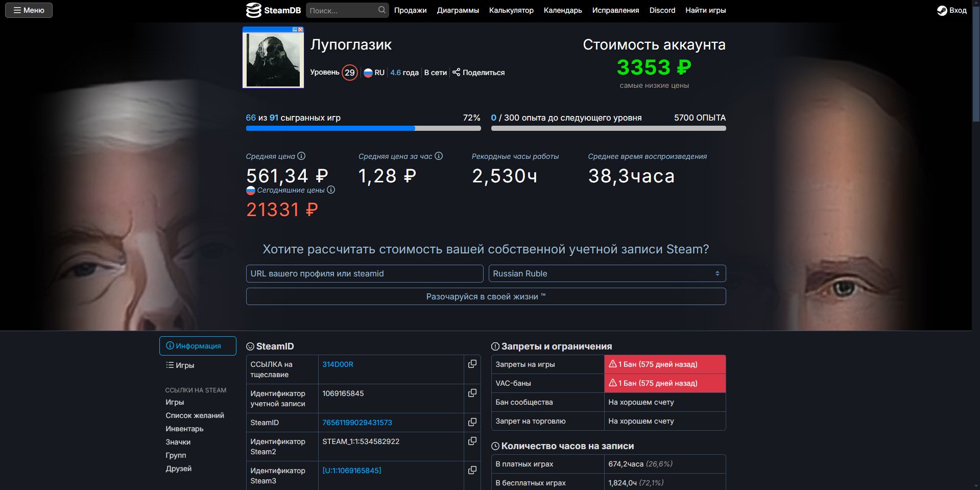Open the Диаграммы menu item
980x490 pixels.
point(458,10)
